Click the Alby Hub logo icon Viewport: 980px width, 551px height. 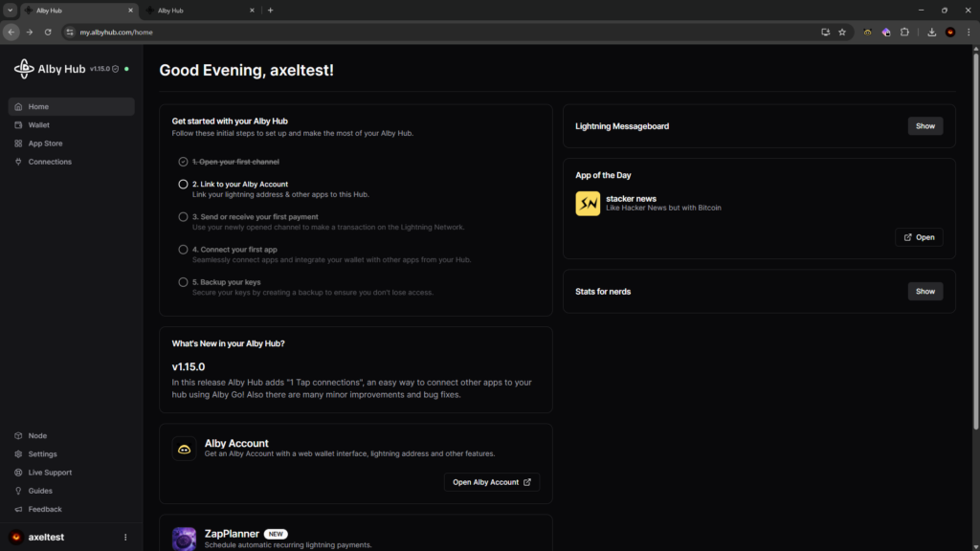coord(24,69)
